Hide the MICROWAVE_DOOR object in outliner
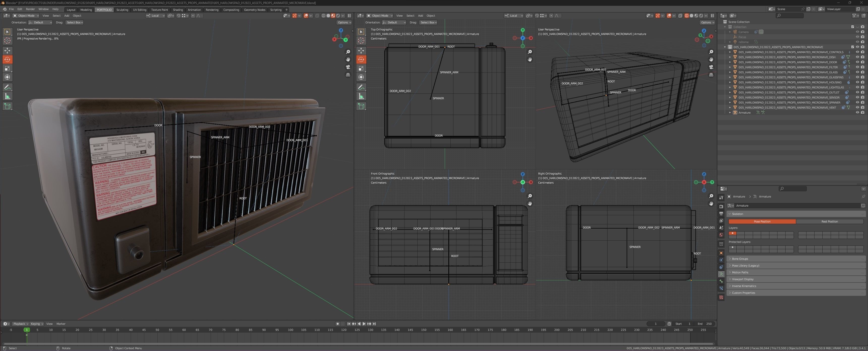The height and width of the screenshot is (351, 868). coord(857,62)
